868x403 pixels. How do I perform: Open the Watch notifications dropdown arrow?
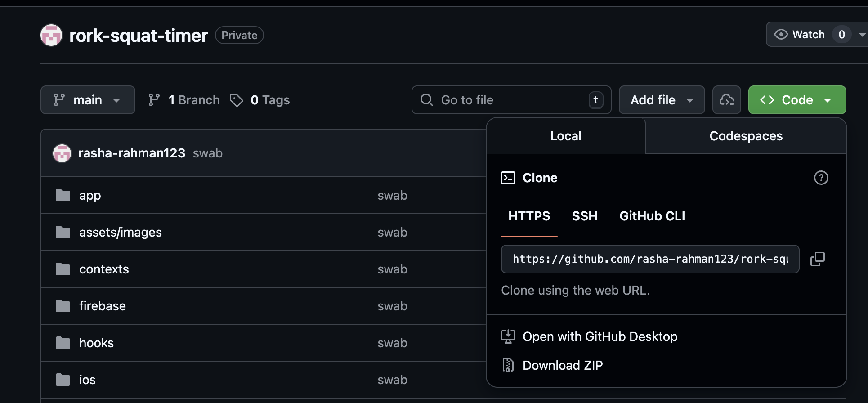(862, 35)
